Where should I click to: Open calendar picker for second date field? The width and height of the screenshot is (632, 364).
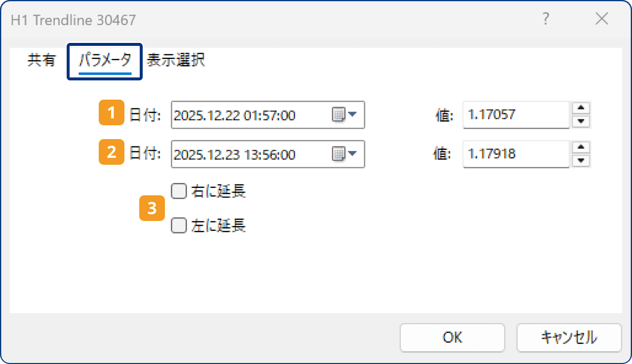click(x=344, y=154)
